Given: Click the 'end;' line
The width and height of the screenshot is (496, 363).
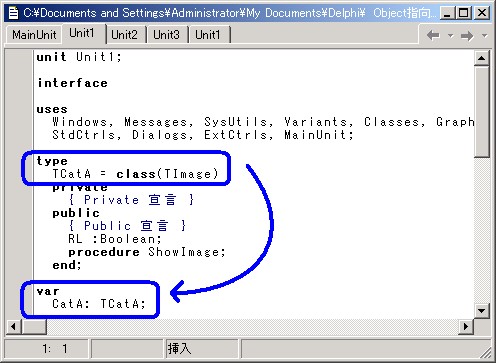Looking at the screenshot, I should coord(67,265).
